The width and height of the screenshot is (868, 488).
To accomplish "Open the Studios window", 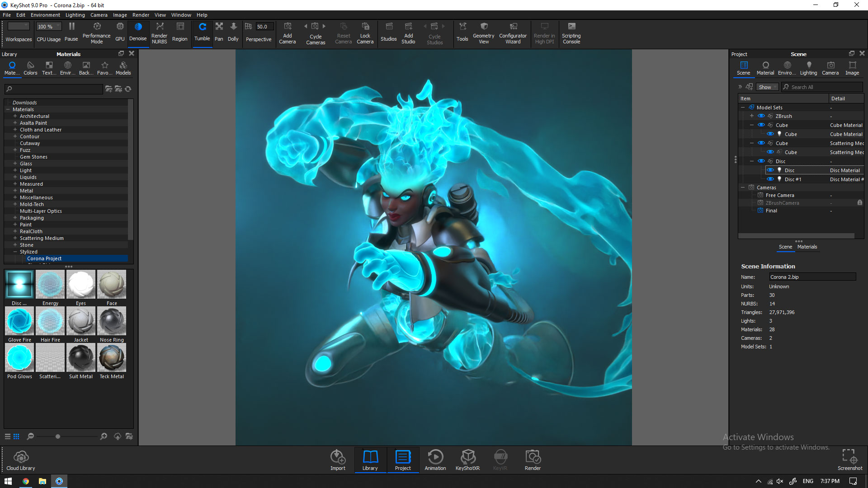I will (388, 32).
